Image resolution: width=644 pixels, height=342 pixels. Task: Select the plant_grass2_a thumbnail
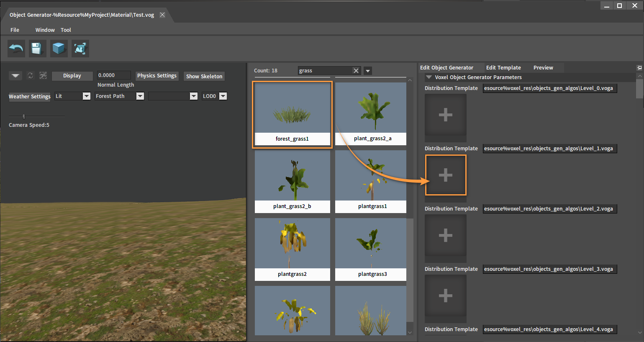[371, 113]
